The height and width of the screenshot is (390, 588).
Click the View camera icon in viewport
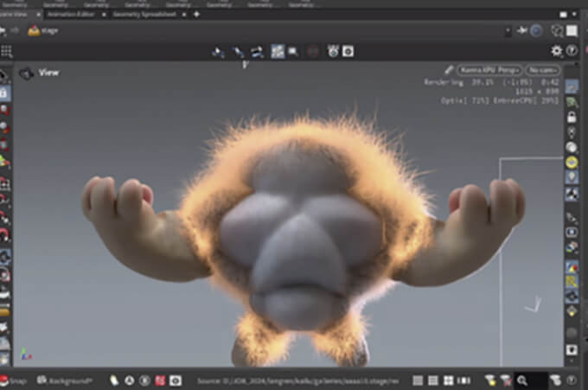[27, 74]
